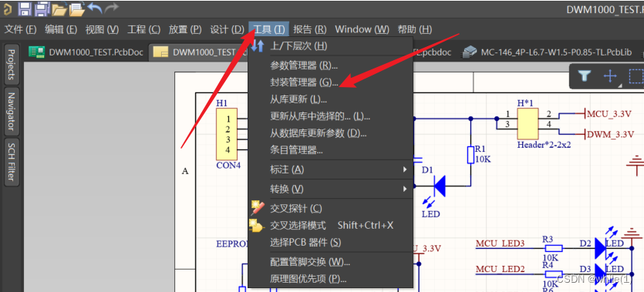Choose 从数据库更新参数 (D)... entry
The height and width of the screenshot is (292, 644).
coord(330,133)
